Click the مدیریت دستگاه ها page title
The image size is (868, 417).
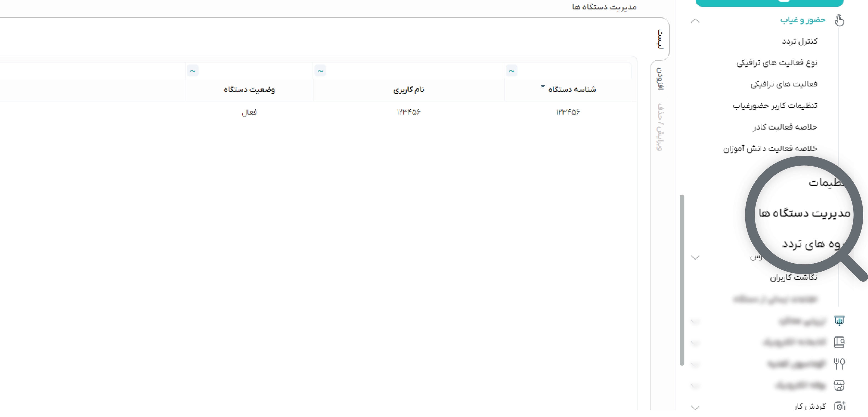[x=604, y=7]
